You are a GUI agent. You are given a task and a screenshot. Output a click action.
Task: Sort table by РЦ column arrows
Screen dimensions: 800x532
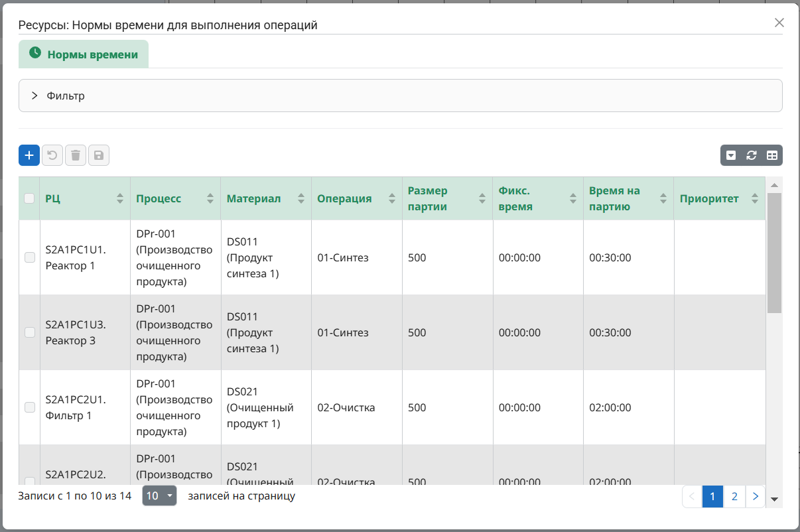120,198
